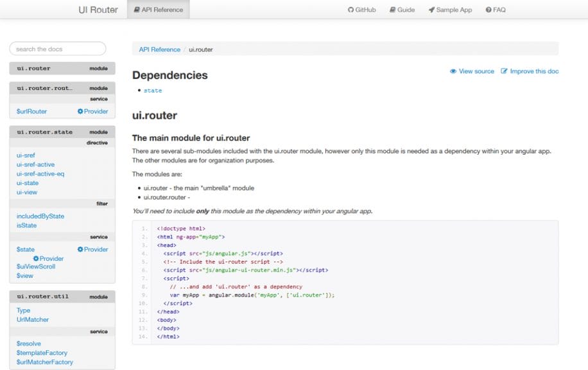Open Provider gear link beside $state
The height and width of the screenshot is (370, 588).
click(x=80, y=249)
